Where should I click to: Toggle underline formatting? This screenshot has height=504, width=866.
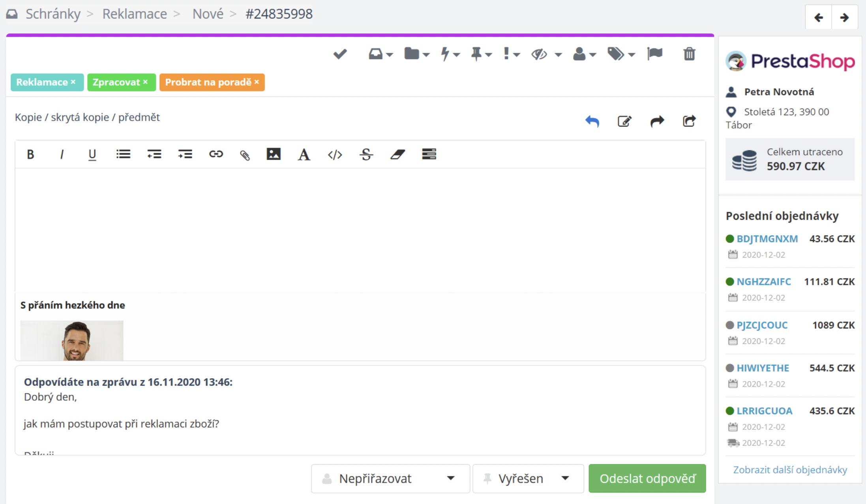tap(92, 154)
